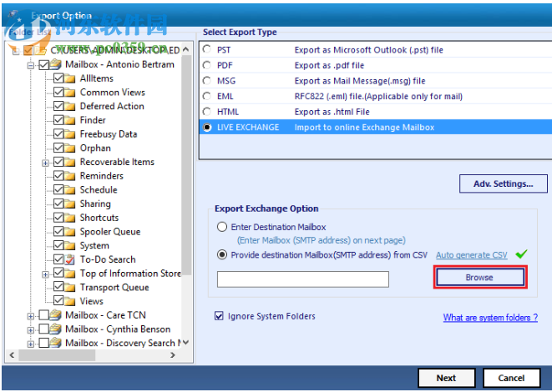The image size is (552, 392).
Task: Select the Transport Queue tree row label
Action: pos(114,287)
